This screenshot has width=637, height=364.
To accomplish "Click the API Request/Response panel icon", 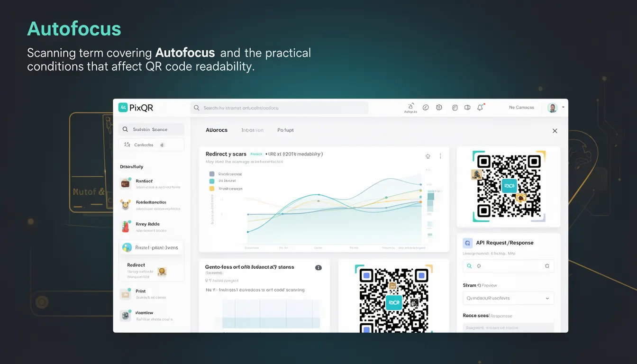I will pyautogui.click(x=468, y=243).
